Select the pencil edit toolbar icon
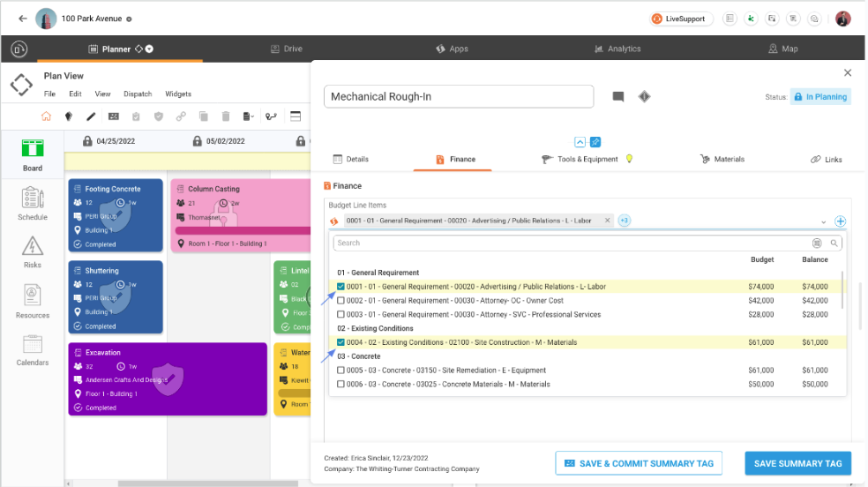This screenshot has width=868, height=487. pos(91,116)
